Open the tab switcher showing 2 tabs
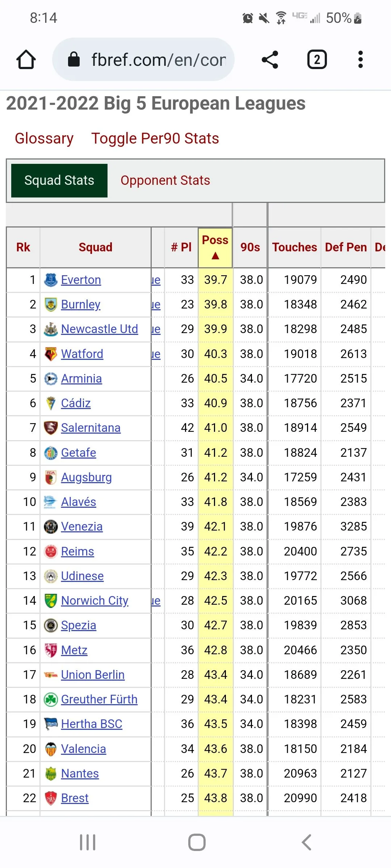Viewport: 391px width, 868px height. coord(317,60)
